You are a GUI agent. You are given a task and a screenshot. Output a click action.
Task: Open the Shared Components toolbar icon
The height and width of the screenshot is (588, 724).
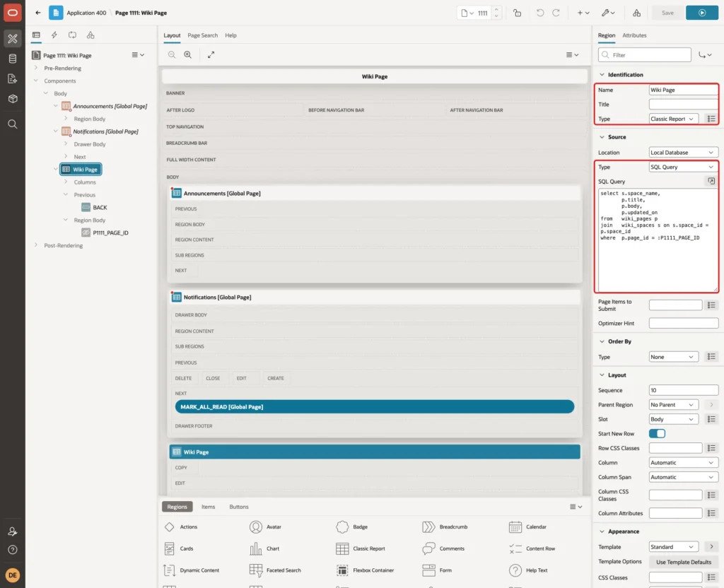tap(637, 13)
